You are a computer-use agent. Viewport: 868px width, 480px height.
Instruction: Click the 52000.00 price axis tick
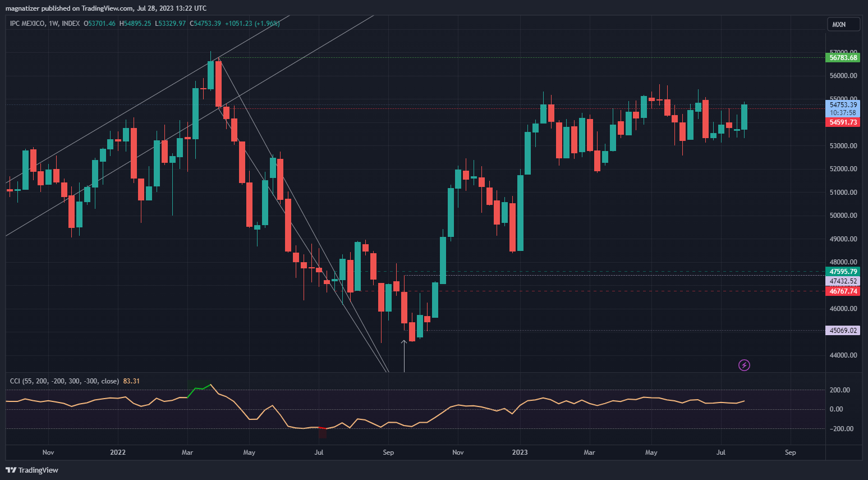(843, 169)
